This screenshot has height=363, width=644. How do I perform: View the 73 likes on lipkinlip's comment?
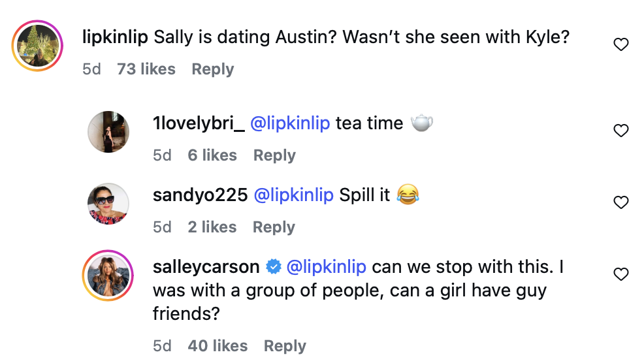coord(146,69)
